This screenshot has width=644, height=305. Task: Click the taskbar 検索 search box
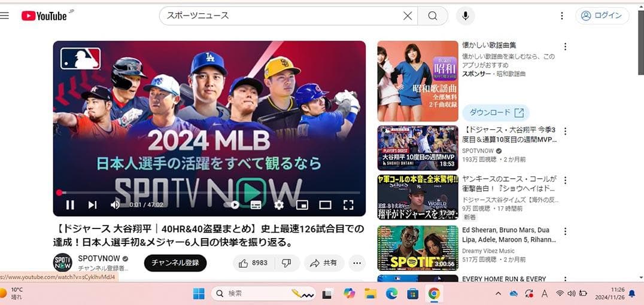(x=264, y=294)
